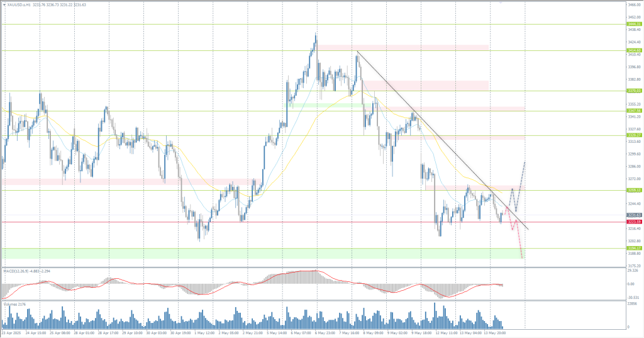Click the 3194 green price tag

634,248
